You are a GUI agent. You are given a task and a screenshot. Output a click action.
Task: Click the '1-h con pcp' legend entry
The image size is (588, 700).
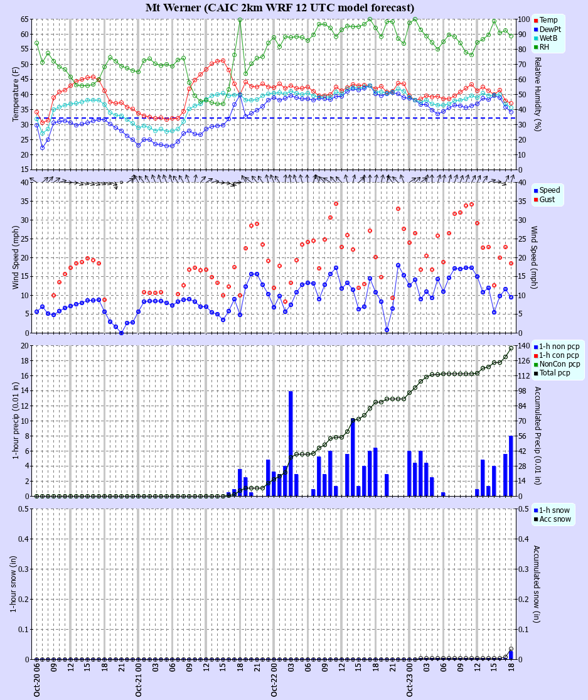(x=557, y=355)
